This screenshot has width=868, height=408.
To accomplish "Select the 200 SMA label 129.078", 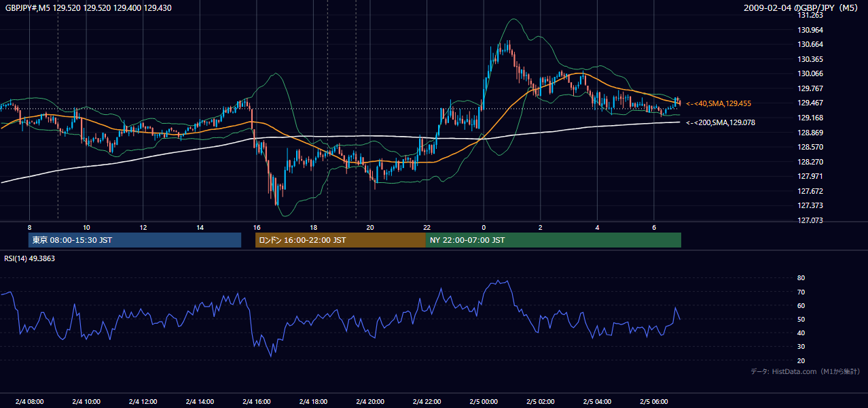I will 721,122.
